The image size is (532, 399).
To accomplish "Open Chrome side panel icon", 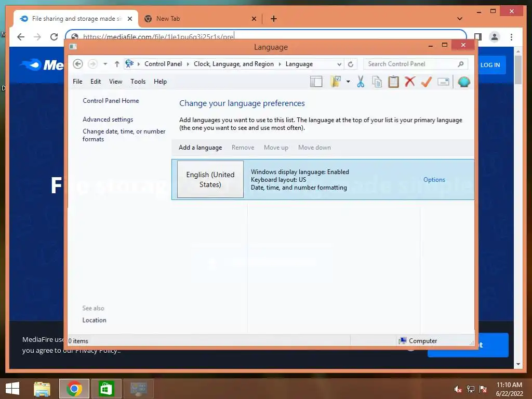I will point(478,37).
